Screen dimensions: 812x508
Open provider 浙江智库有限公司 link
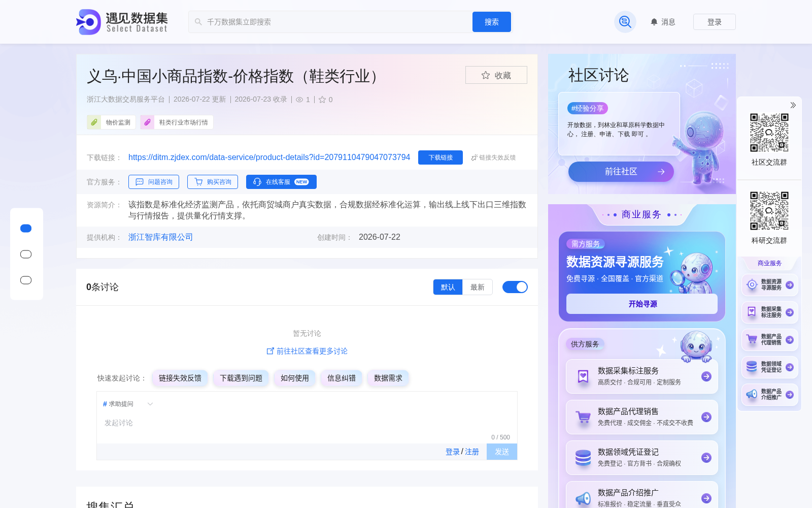pyautogui.click(x=160, y=237)
